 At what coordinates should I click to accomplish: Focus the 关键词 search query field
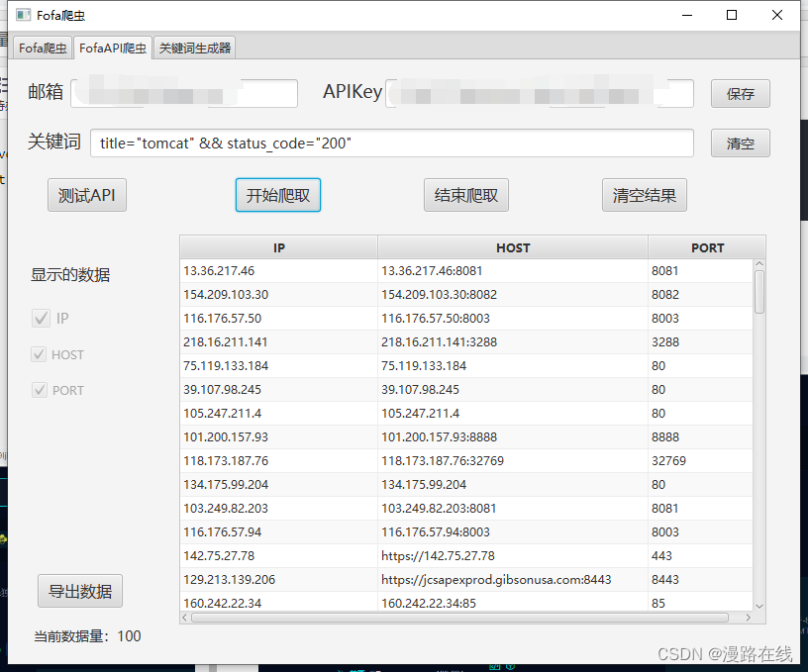pyautogui.click(x=392, y=144)
